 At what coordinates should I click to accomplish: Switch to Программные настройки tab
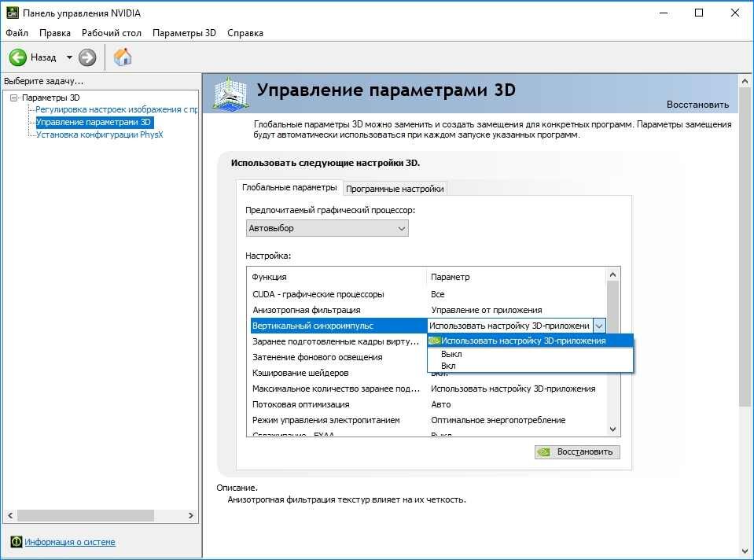(395, 189)
